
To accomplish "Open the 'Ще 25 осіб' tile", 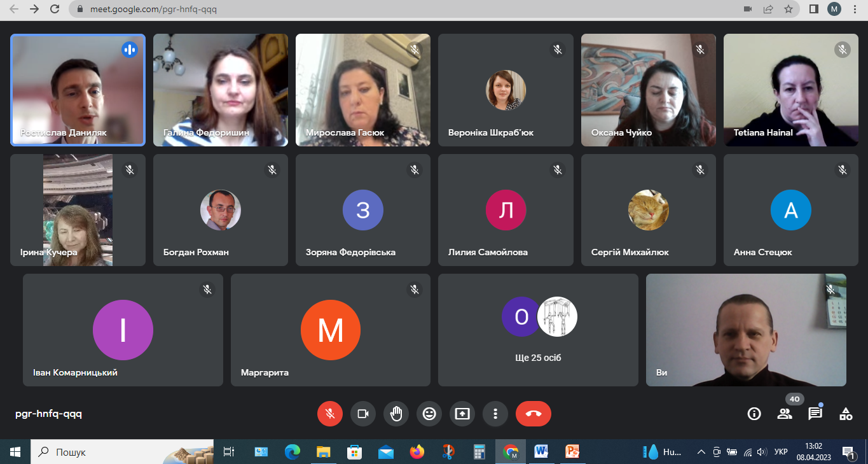I will 538,330.
